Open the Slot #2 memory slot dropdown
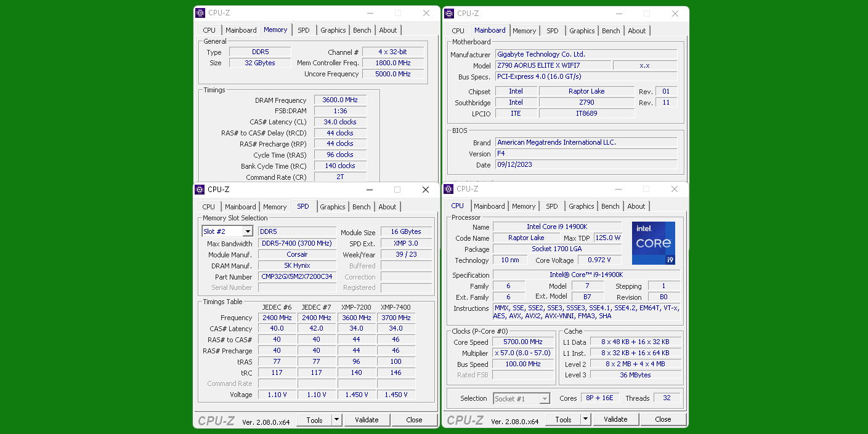868x434 pixels. point(248,231)
